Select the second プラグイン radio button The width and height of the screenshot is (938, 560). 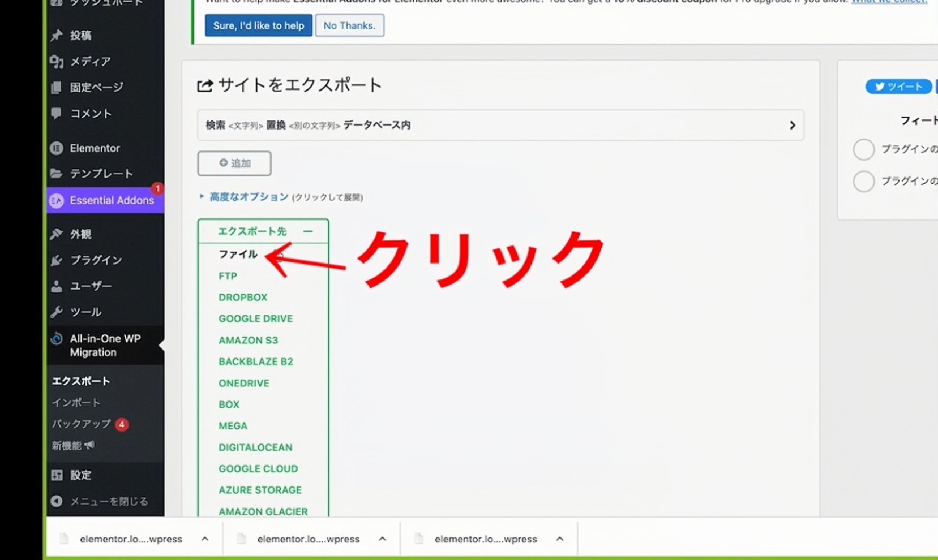pyautogui.click(x=864, y=182)
